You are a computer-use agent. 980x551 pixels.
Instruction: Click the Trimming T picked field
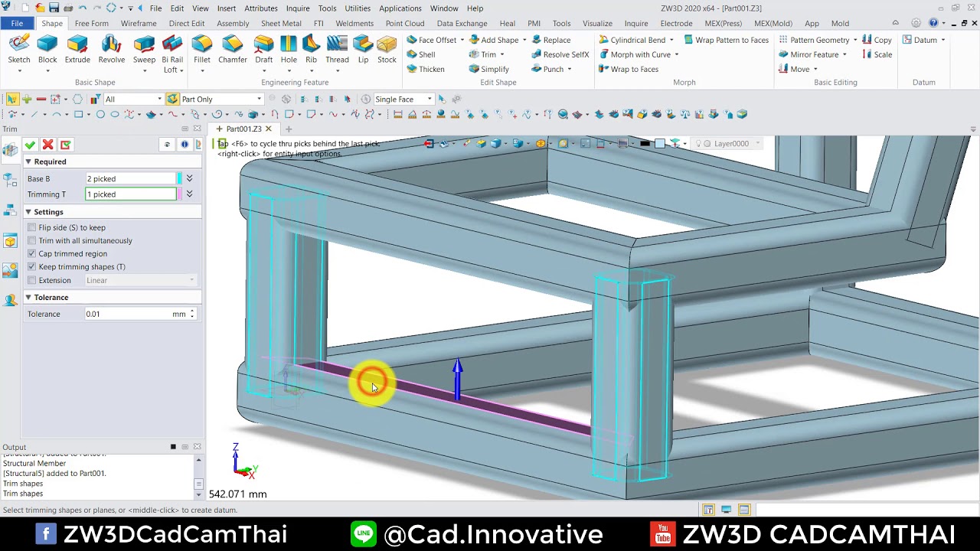[130, 194]
